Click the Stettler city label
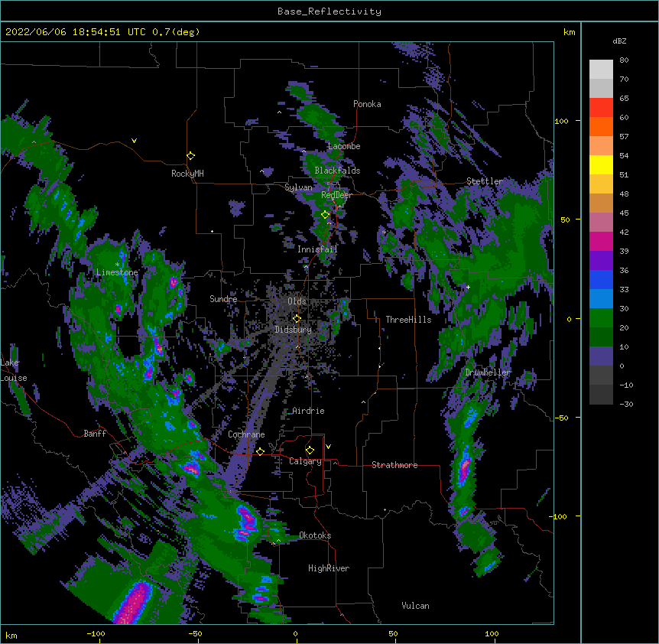 (x=485, y=181)
